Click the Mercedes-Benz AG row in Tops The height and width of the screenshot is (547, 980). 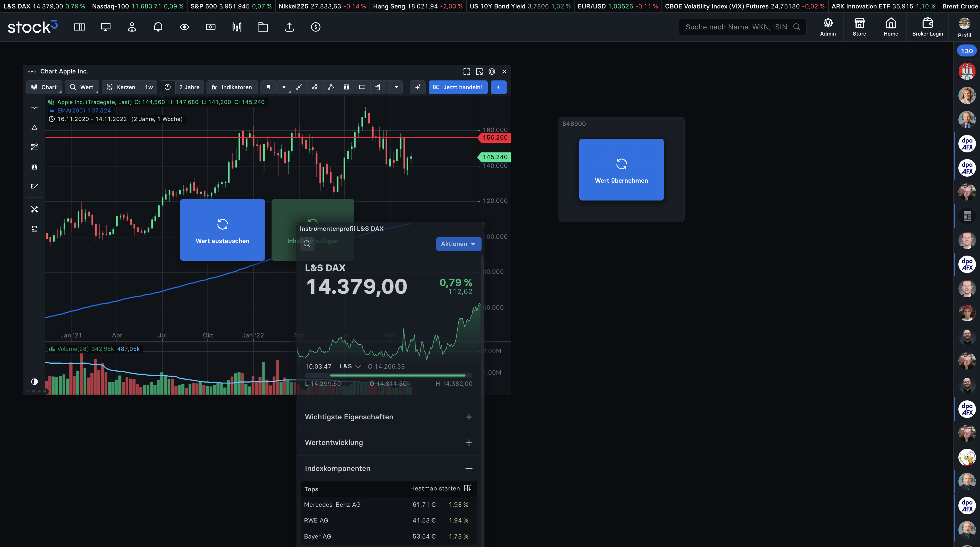(x=388, y=504)
